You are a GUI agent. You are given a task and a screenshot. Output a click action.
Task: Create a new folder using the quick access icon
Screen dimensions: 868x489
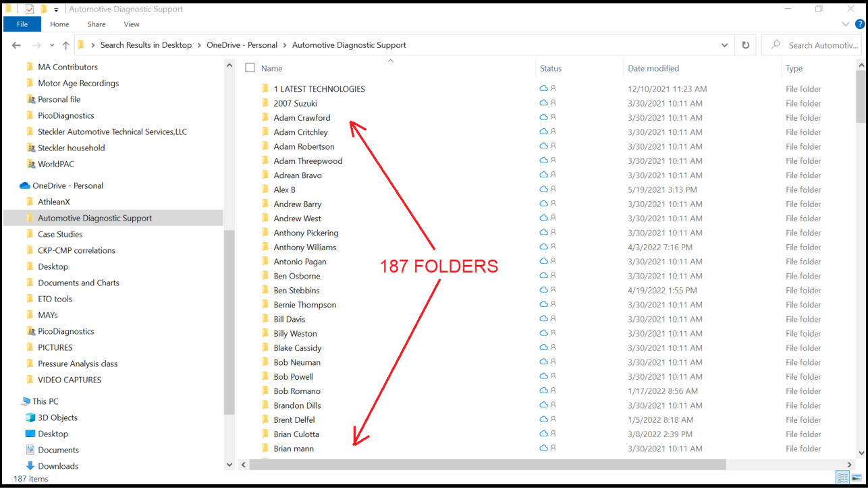coord(43,9)
